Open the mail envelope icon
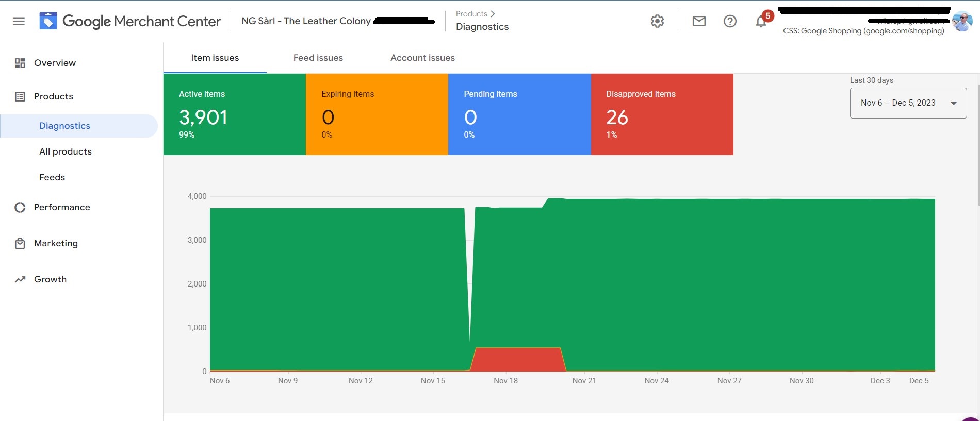Viewport: 980px width, 421px height. (699, 21)
